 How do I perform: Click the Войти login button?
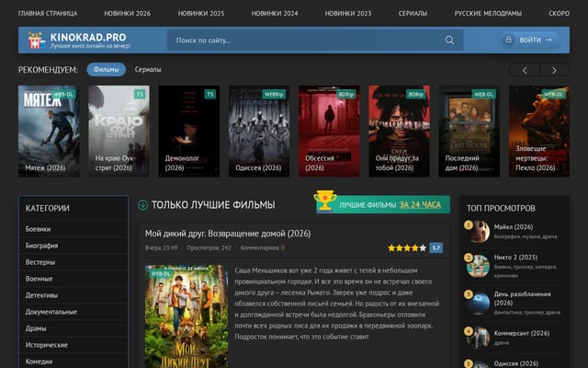click(530, 40)
